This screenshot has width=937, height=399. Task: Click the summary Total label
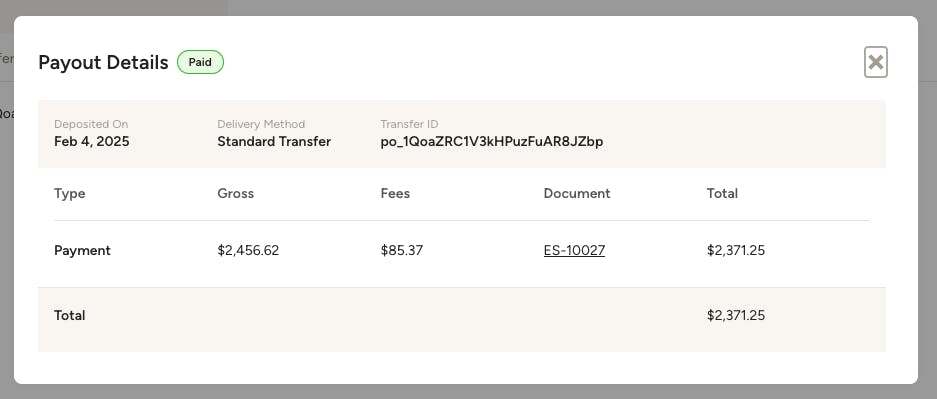click(x=69, y=315)
